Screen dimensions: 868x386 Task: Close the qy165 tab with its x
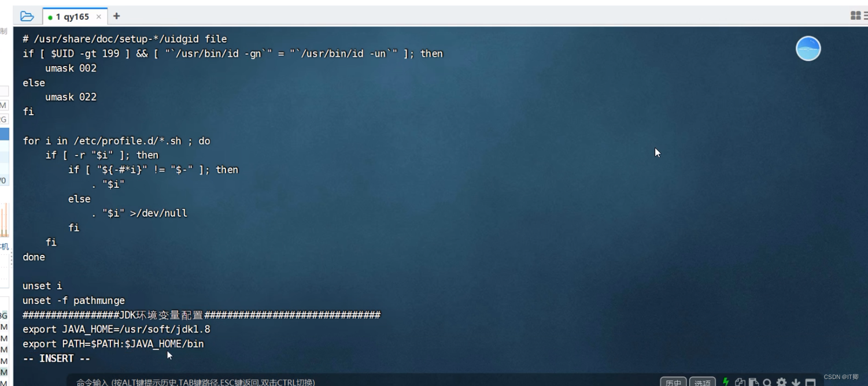click(98, 16)
